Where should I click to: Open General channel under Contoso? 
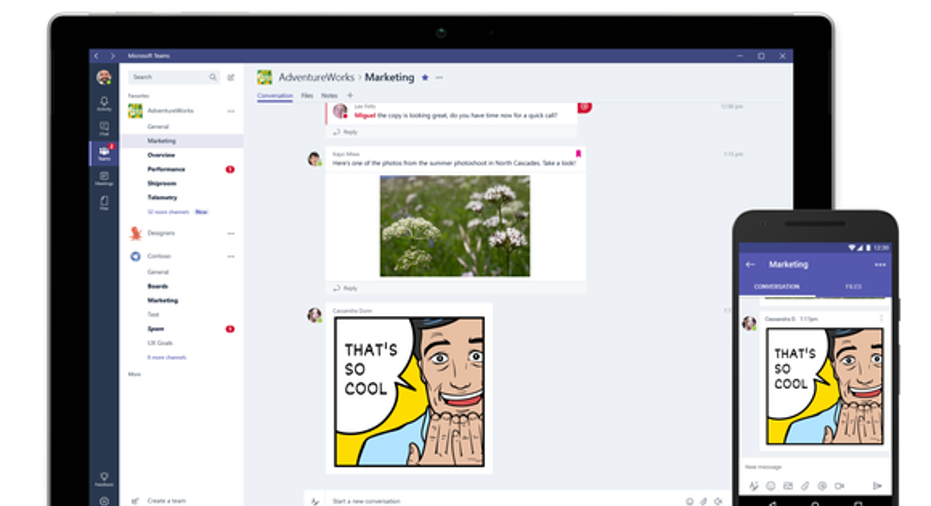click(x=158, y=272)
